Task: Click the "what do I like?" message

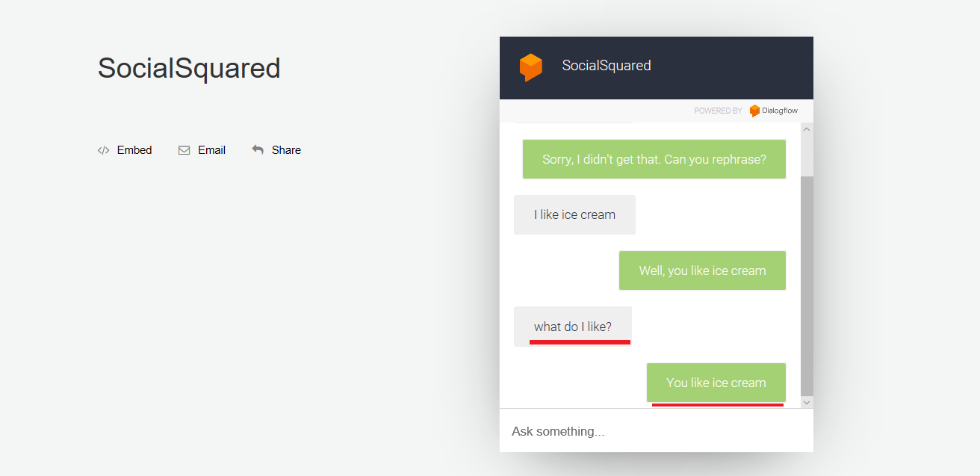Action: tap(572, 327)
